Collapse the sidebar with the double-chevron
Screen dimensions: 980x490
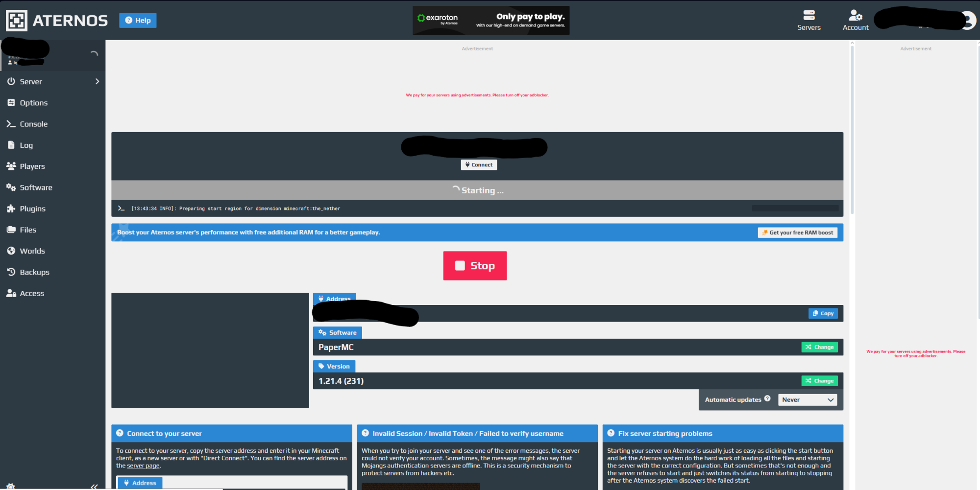95,486
